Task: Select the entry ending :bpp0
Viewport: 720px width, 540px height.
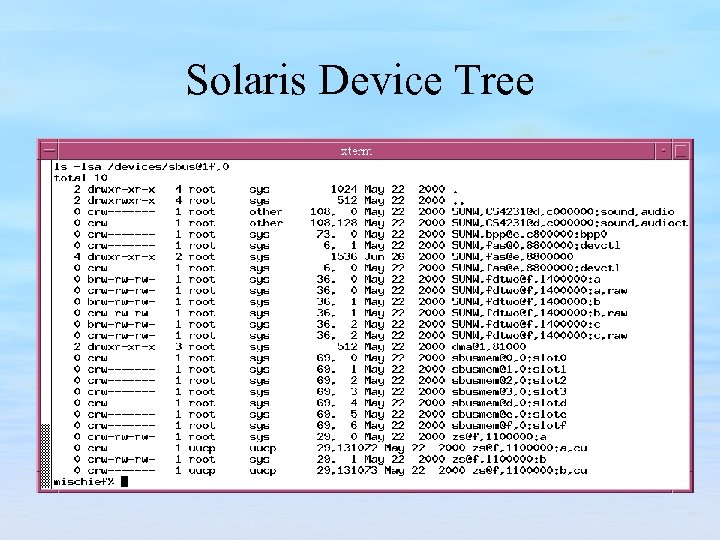Action: 529,234
